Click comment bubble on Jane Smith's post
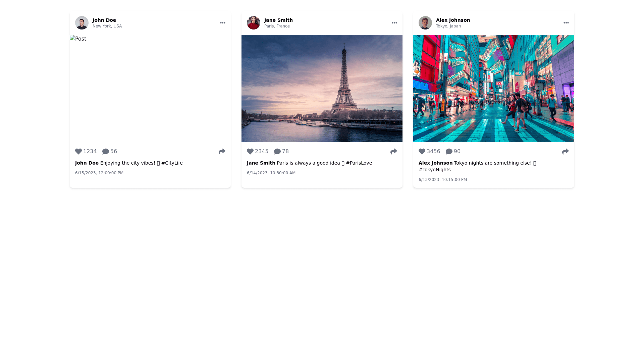This screenshot has height=362, width=644. coord(277,152)
